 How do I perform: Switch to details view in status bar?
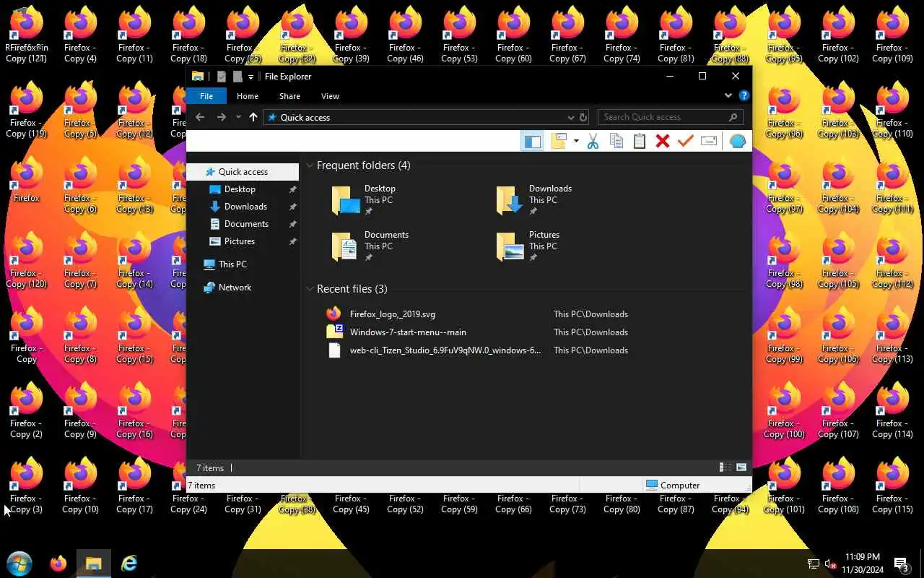point(726,467)
